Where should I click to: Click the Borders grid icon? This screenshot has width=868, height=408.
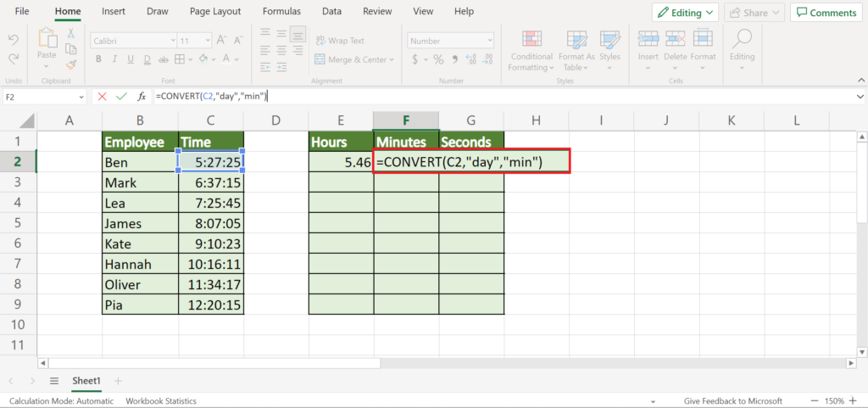(x=180, y=59)
